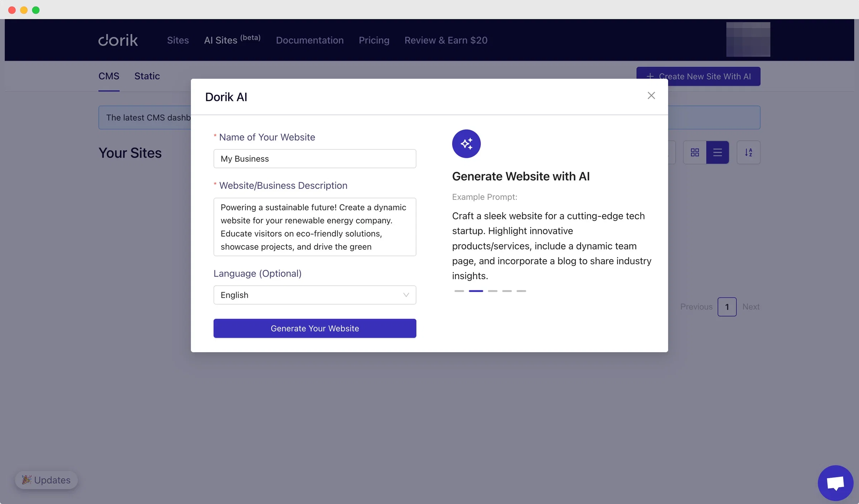Go to first example prompt slide indicator
The height and width of the screenshot is (504, 859).
[459, 291]
